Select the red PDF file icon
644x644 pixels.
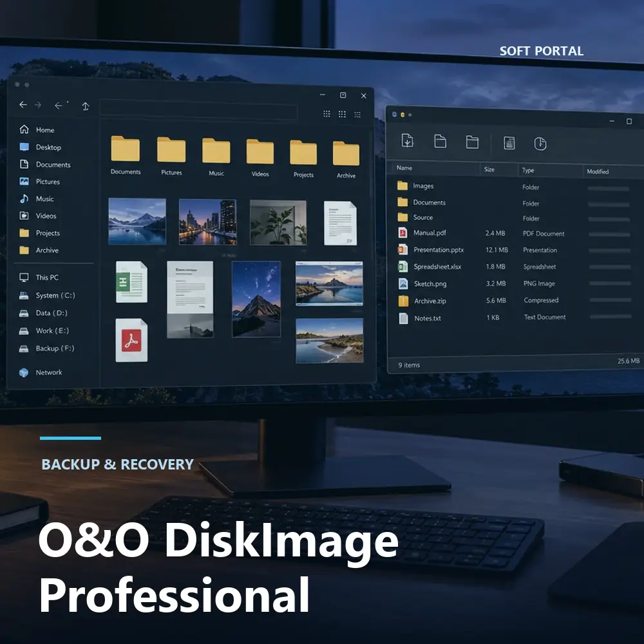pyautogui.click(x=131, y=341)
